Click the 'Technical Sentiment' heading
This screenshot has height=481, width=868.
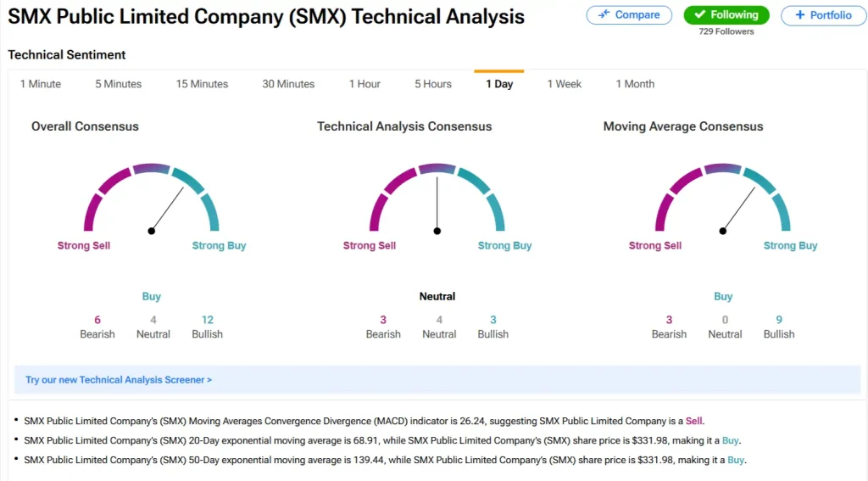point(66,55)
